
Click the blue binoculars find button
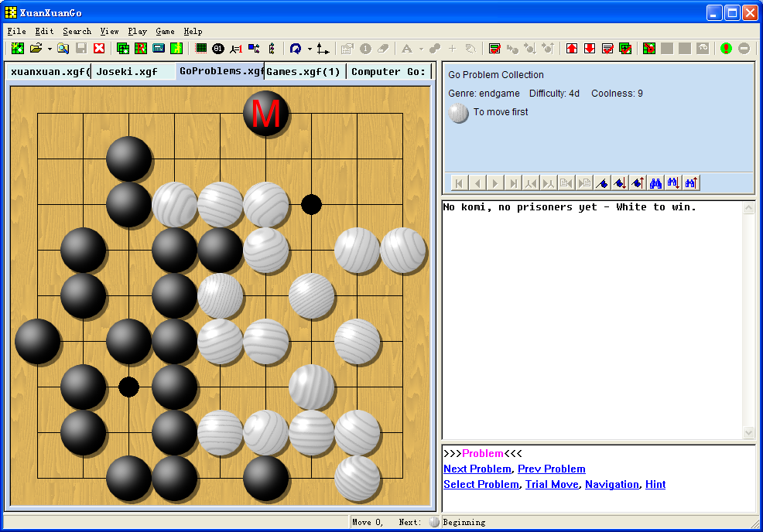coord(655,183)
